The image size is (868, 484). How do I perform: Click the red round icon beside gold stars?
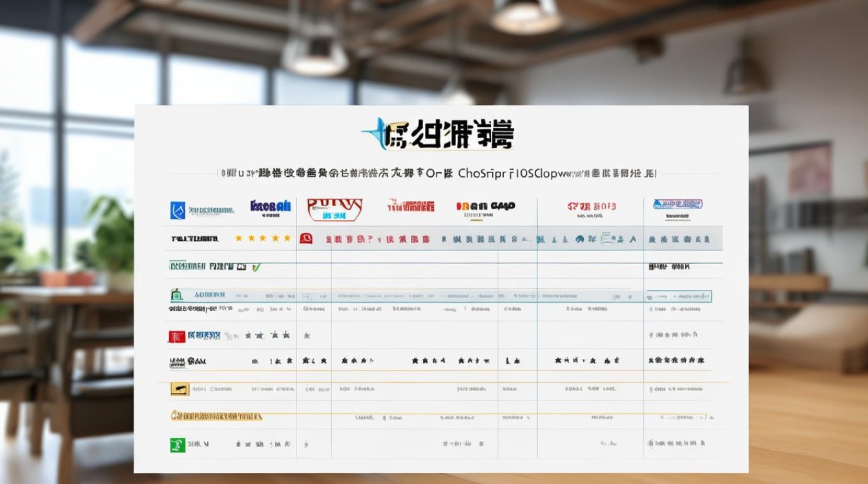pyautogui.click(x=306, y=238)
